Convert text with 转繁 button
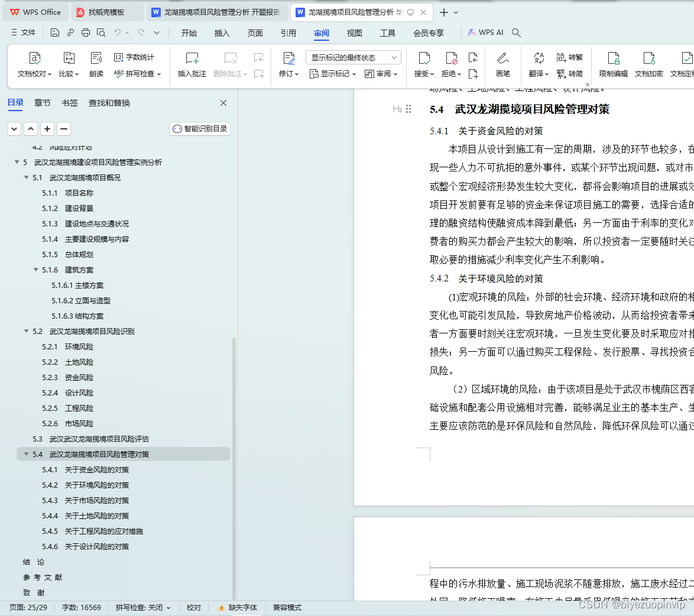The height and width of the screenshot is (616, 694). [570, 57]
